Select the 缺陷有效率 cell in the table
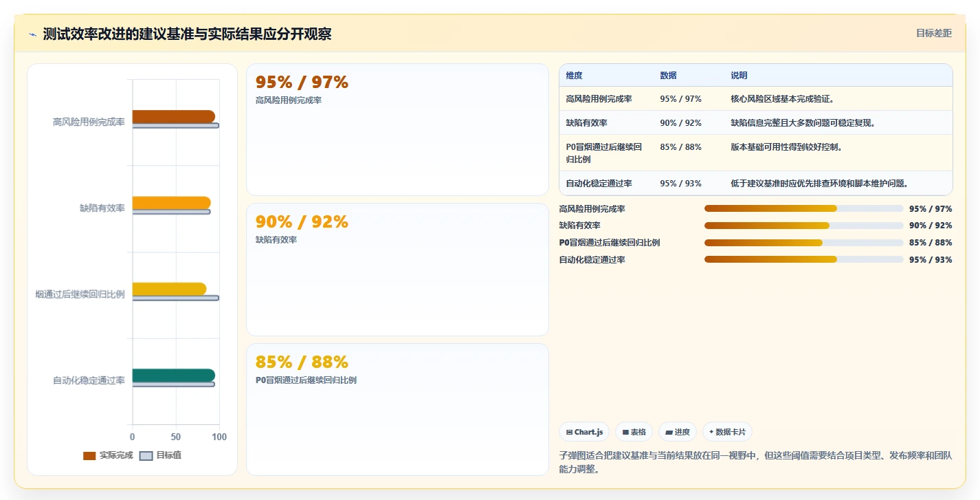 coord(586,122)
